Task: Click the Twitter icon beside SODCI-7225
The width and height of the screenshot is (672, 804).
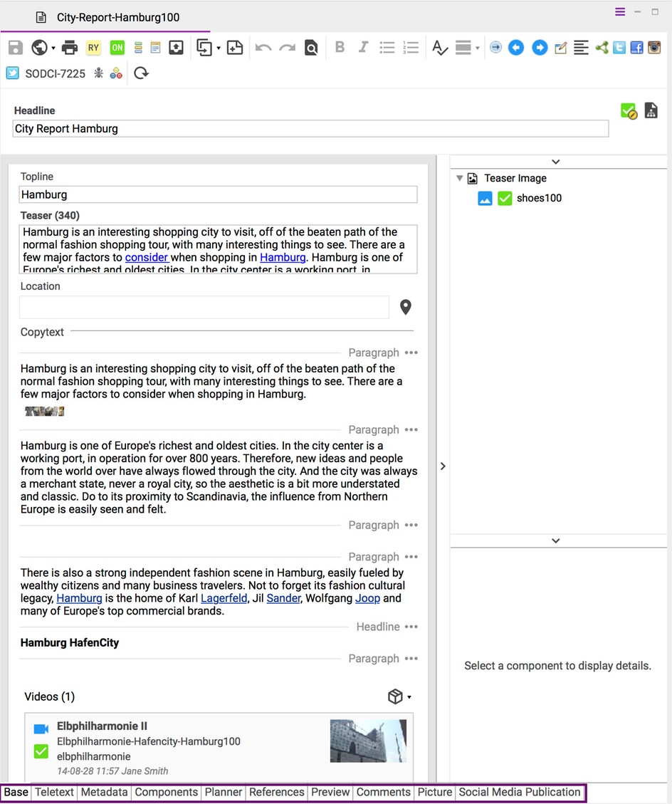Action: 13,73
